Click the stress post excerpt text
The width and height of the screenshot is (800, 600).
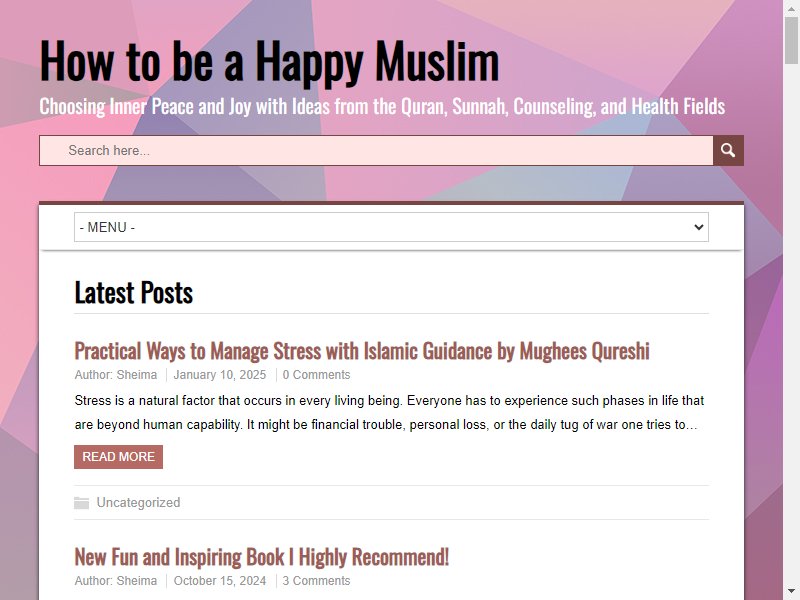point(389,412)
